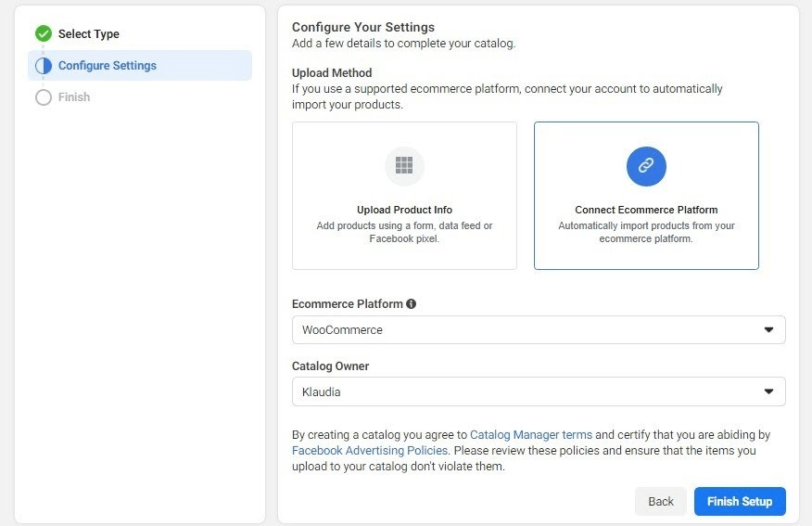Screen dimensions: 812x526
Task: Click the grid icon for Upload Product Info
Action: 404,166
